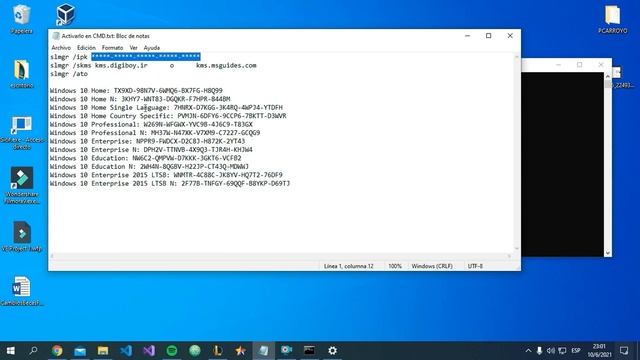Click the Windows 10 Professional N line
This screenshot has height=360, width=640.
(155, 133)
